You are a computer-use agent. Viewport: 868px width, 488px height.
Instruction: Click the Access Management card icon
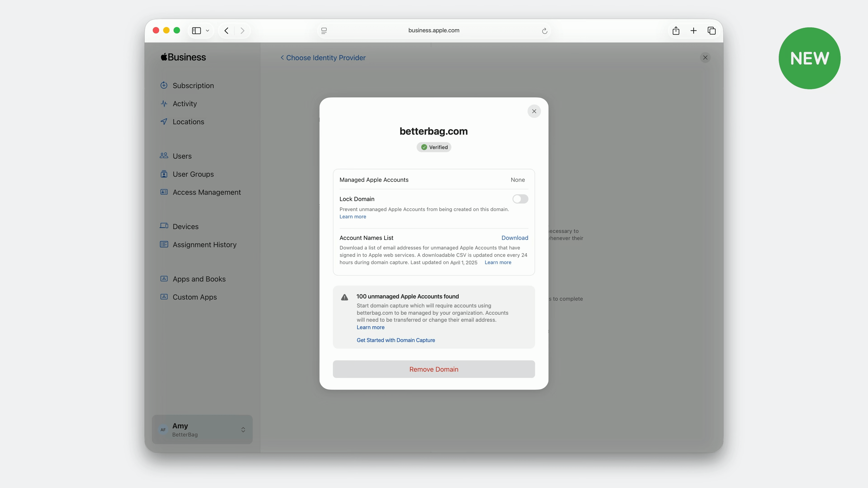tap(164, 192)
